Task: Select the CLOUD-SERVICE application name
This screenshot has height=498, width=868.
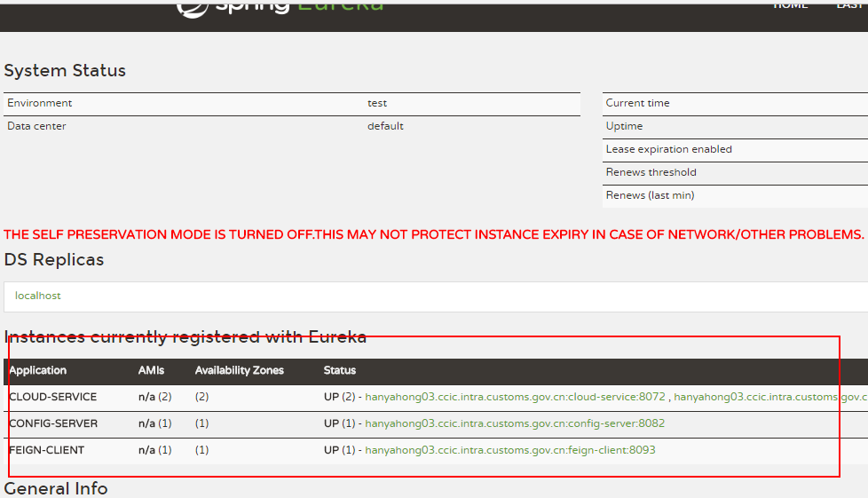Action: (x=53, y=397)
